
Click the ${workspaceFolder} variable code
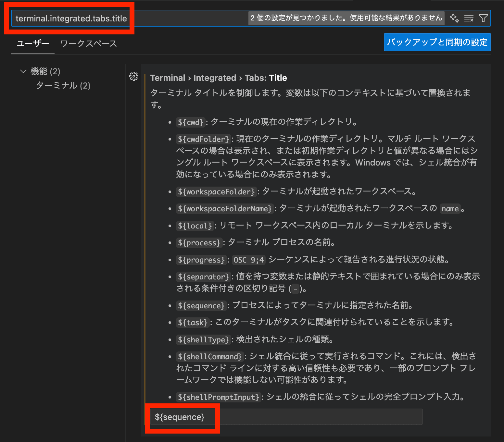[216, 192]
